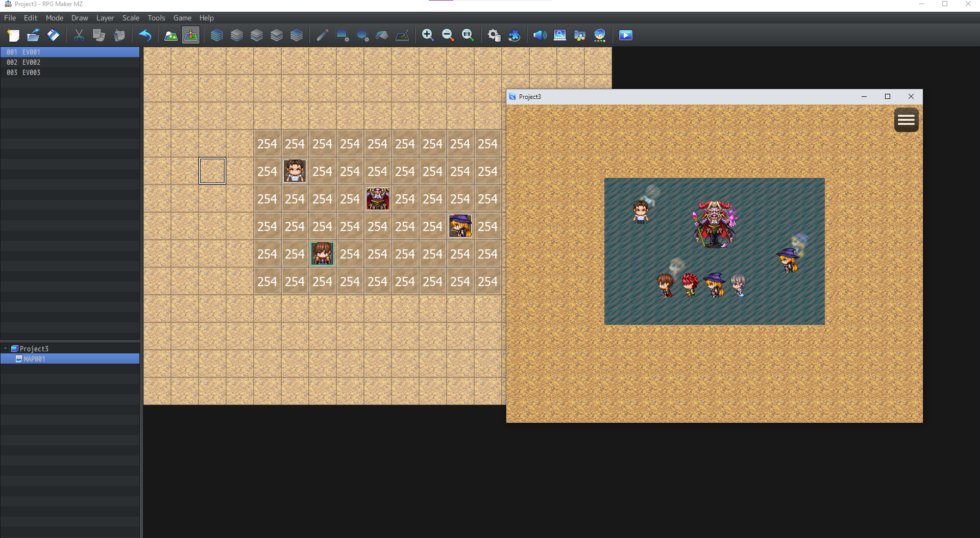
Task: Close the Project3 game window
Action: (911, 96)
